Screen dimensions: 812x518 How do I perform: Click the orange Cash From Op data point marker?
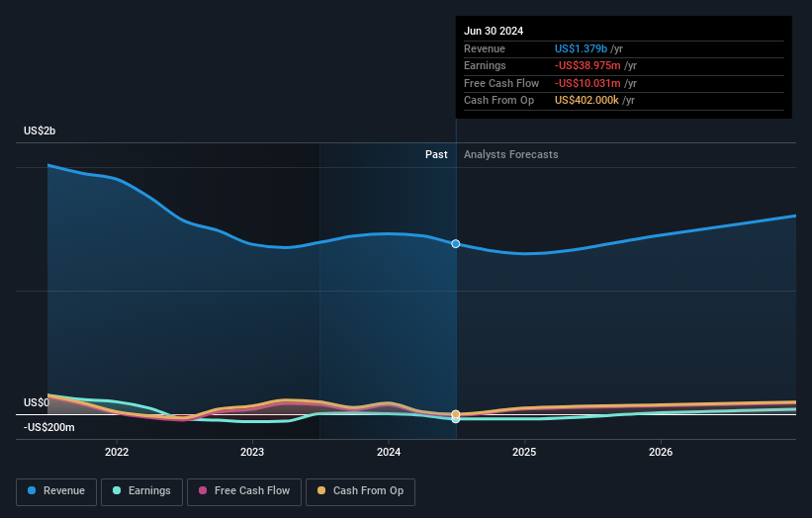pos(456,414)
